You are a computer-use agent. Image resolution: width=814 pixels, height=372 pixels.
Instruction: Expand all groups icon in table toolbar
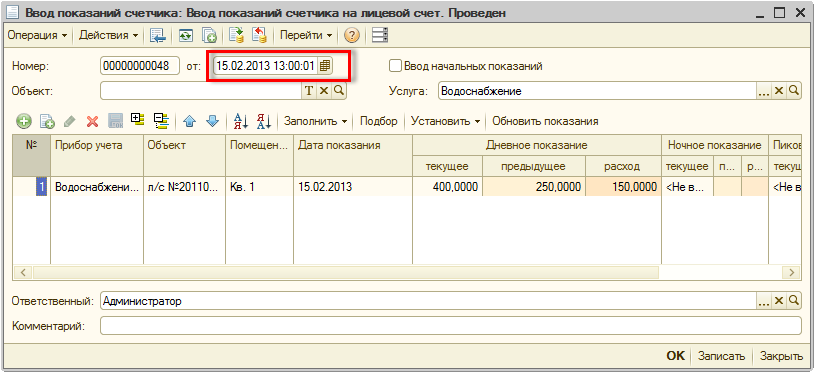(x=138, y=120)
